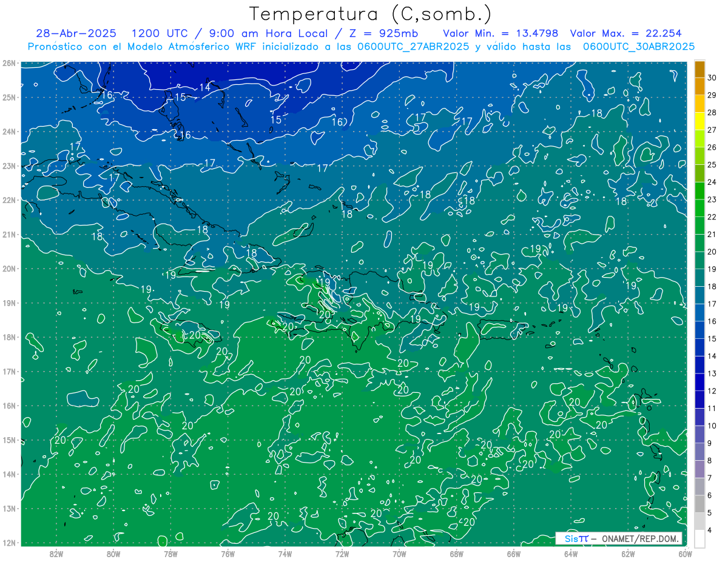The image size is (728, 562).
Task: Click "1200 UTC / 9:00 am Hora Local"
Action: coord(229,33)
